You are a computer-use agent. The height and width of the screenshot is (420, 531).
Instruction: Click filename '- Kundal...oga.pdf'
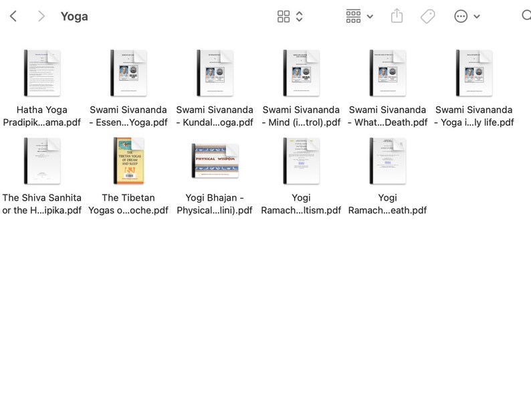click(215, 122)
